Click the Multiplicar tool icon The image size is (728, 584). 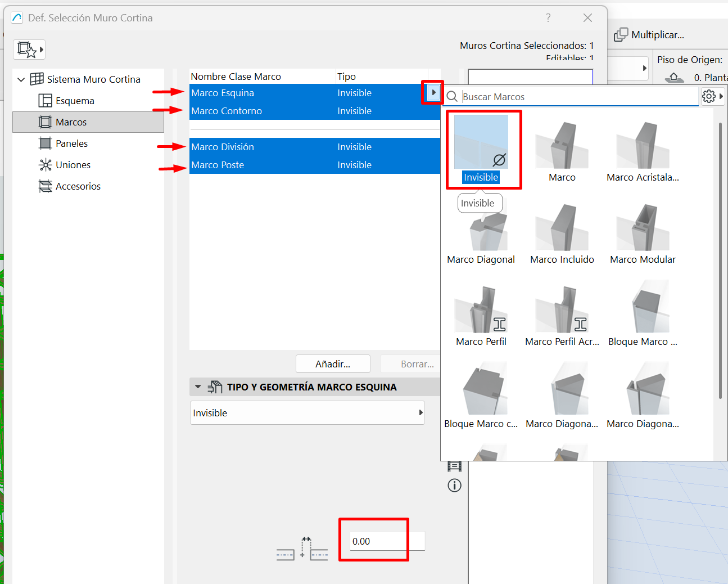tap(621, 35)
